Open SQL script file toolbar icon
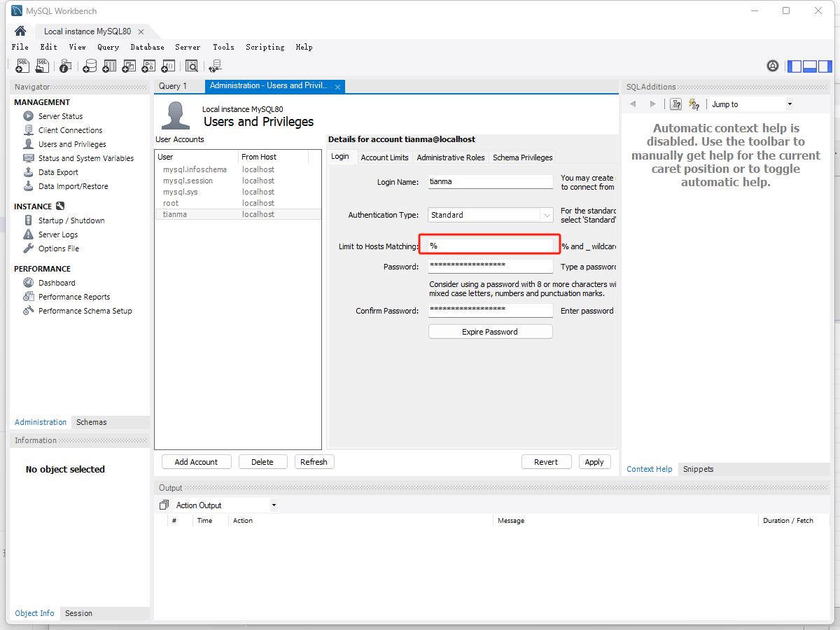Image resolution: width=840 pixels, height=630 pixels. pyautogui.click(x=43, y=66)
